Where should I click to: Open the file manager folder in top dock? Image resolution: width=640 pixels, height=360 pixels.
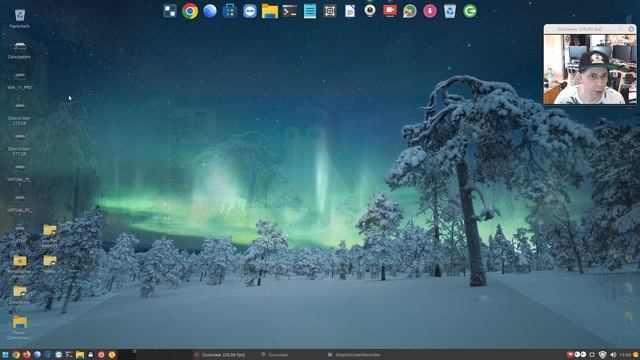pyautogui.click(x=270, y=11)
